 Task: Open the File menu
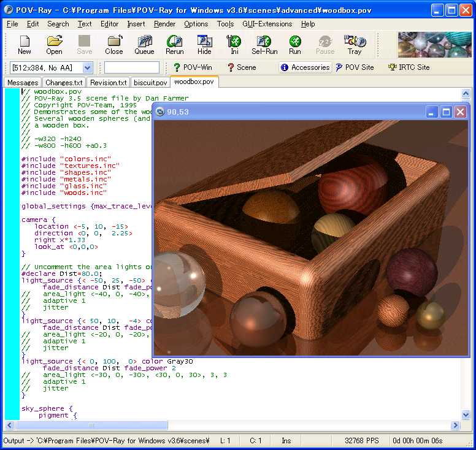click(x=12, y=24)
